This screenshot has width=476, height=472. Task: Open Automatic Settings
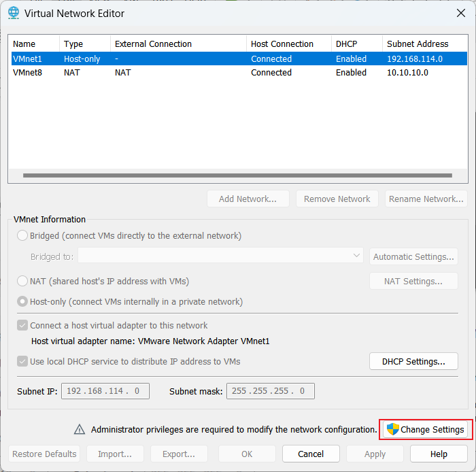(x=413, y=257)
